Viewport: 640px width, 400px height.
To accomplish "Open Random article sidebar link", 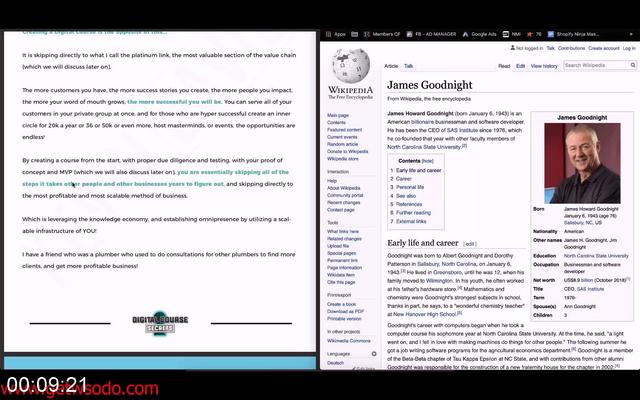I will click(x=342, y=144).
